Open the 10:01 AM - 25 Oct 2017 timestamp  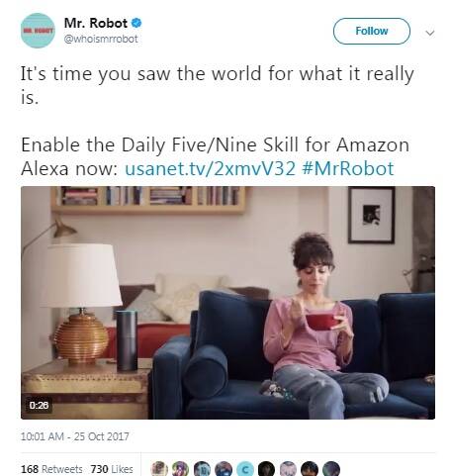(x=75, y=436)
